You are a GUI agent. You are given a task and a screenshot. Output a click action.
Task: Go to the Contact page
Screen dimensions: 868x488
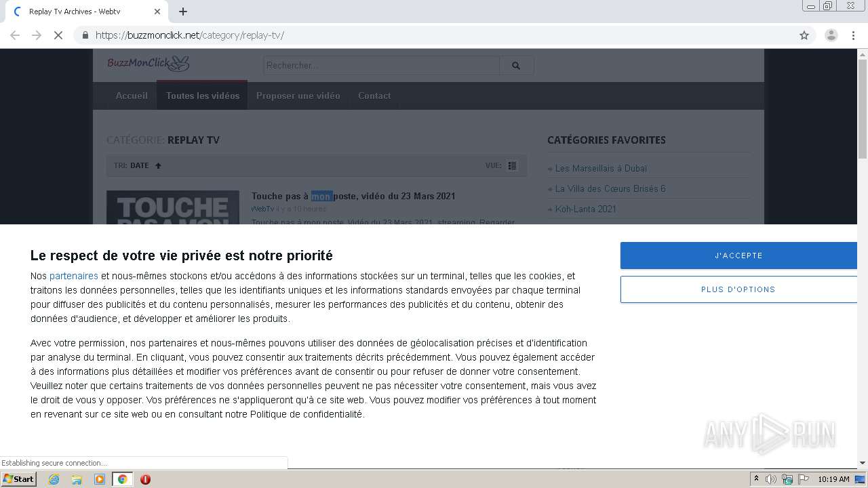[374, 96]
